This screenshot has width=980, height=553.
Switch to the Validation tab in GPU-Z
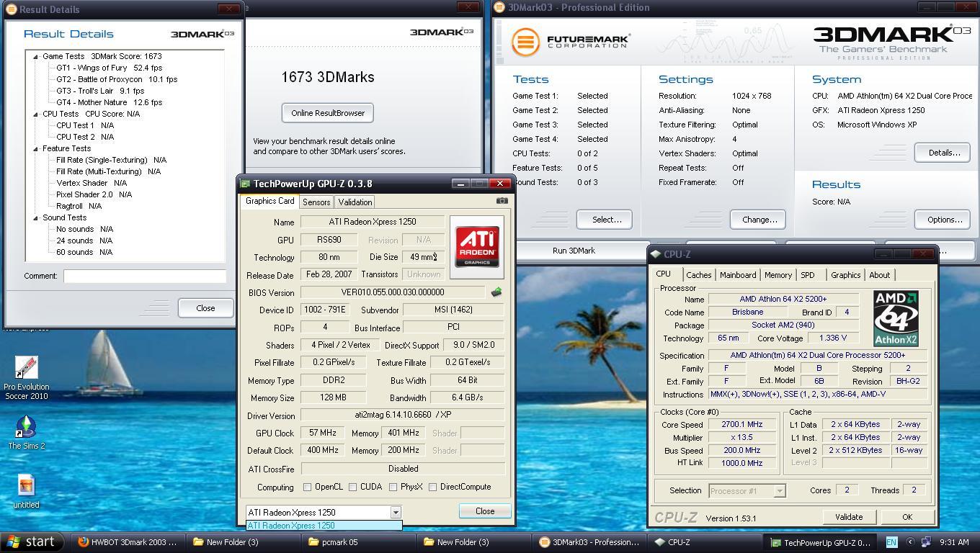click(x=355, y=202)
